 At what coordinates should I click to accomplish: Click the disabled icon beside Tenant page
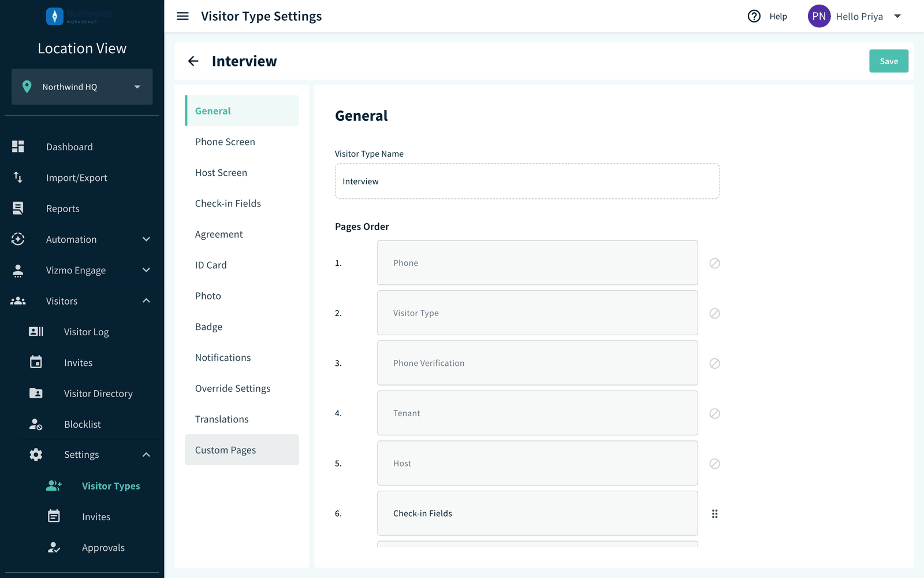714,413
